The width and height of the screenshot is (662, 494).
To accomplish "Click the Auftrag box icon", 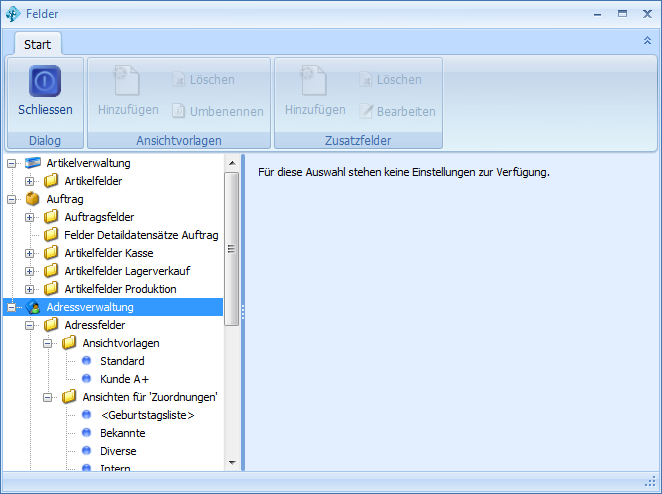I will tap(33, 198).
